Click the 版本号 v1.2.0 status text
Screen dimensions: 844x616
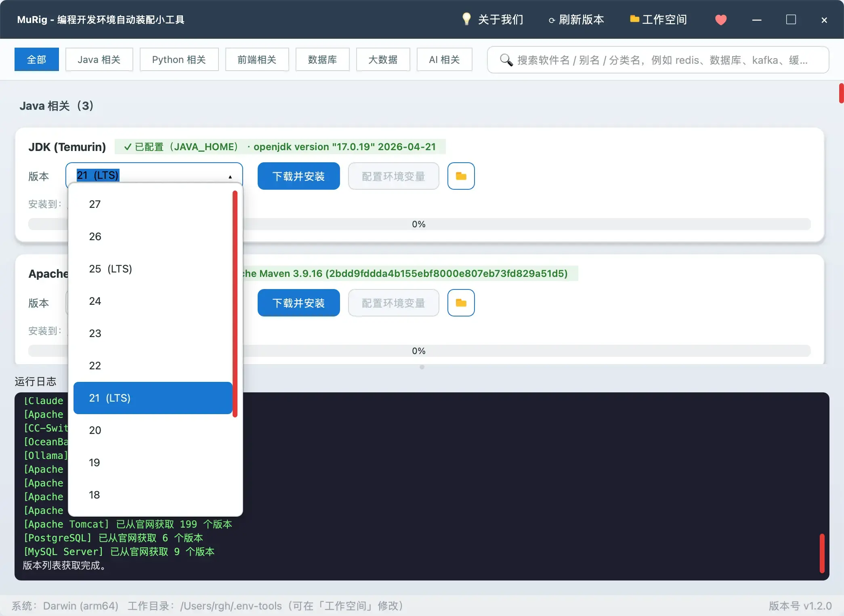pos(800,606)
